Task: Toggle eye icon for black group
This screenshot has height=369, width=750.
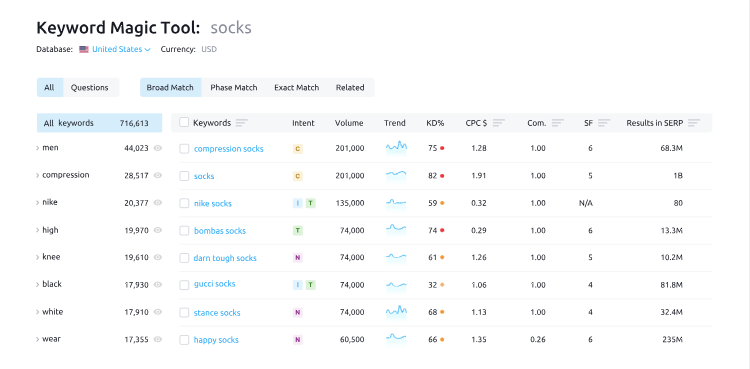Action: (x=158, y=284)
